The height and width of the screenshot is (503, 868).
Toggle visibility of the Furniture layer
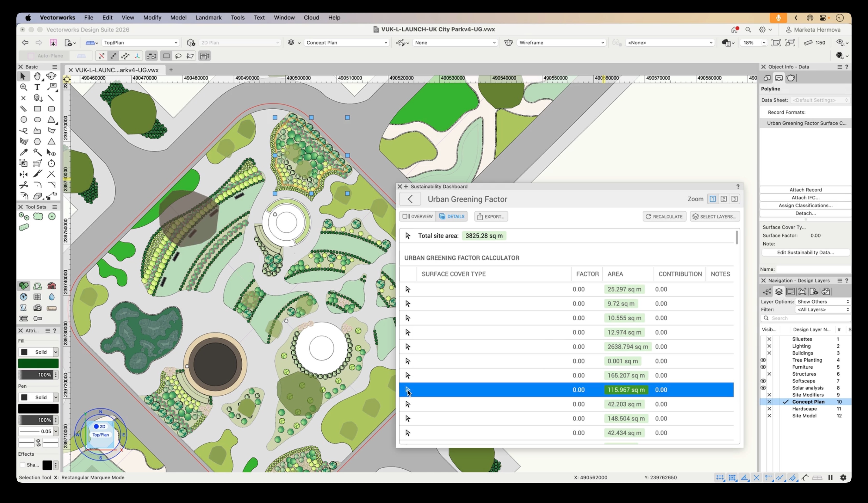763,367
